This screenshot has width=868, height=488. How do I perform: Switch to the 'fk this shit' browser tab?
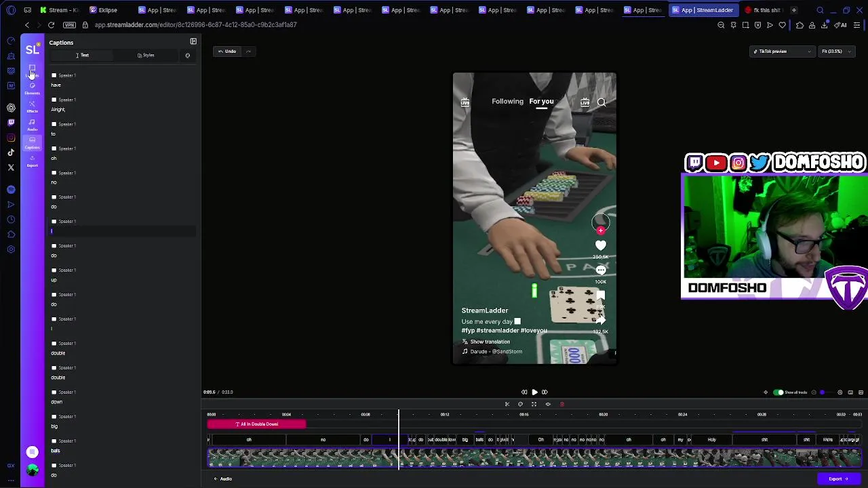coord(764,10)
